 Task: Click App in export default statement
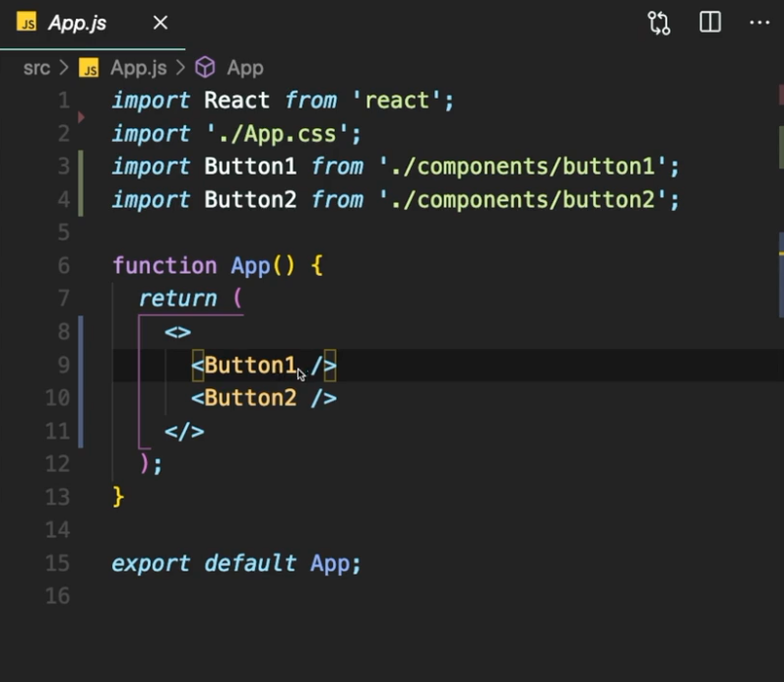[330, 564]
